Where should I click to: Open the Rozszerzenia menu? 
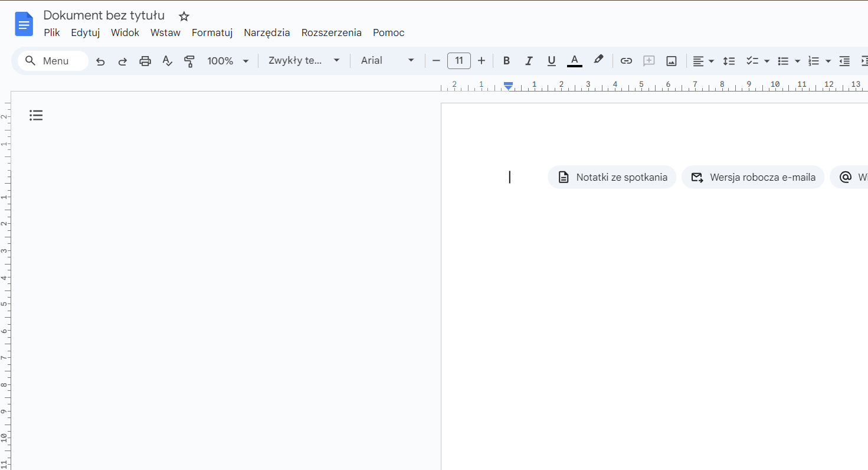[332, 32]
